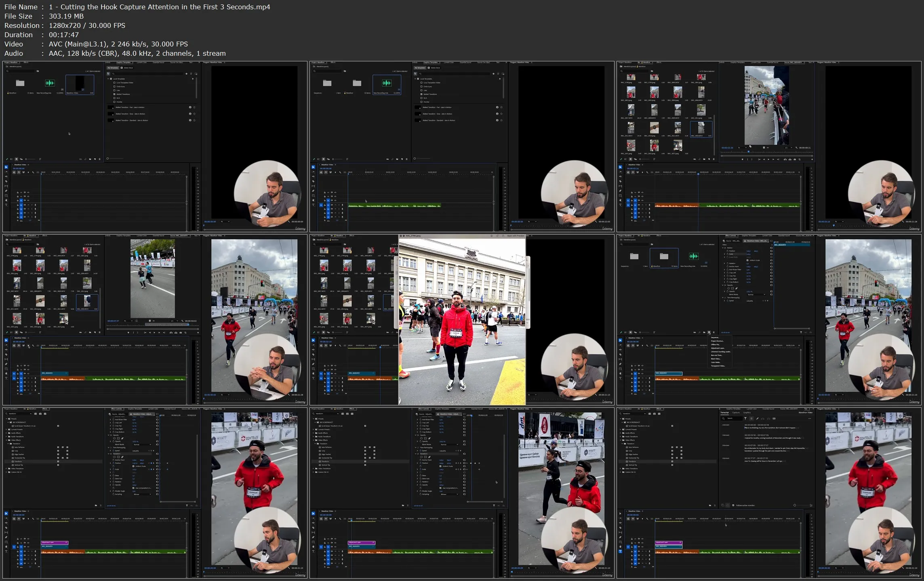Click the Adobe Stock button in first frame
Image resolution: width=924 pixels, height=581 pixels.
(127, 68)
